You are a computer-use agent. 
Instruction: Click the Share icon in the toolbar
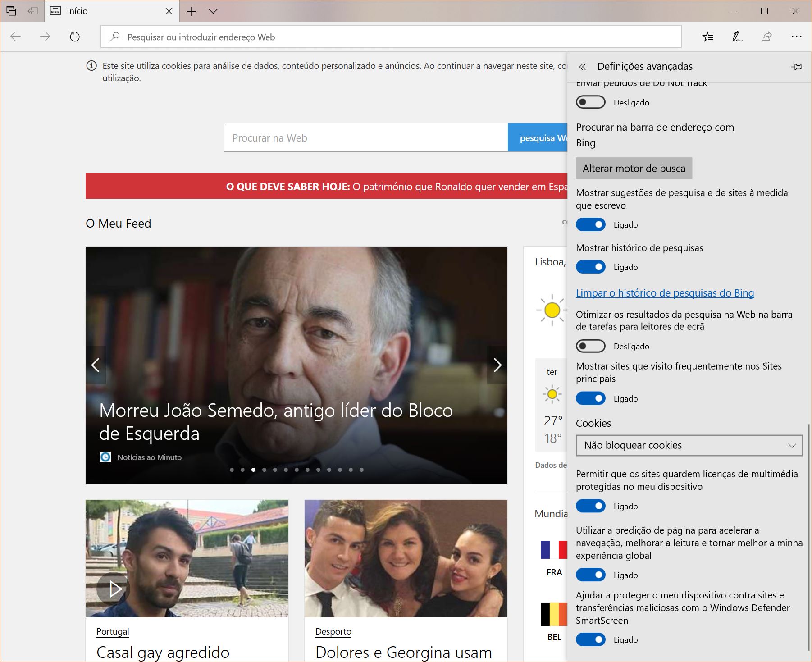point(766,37)
